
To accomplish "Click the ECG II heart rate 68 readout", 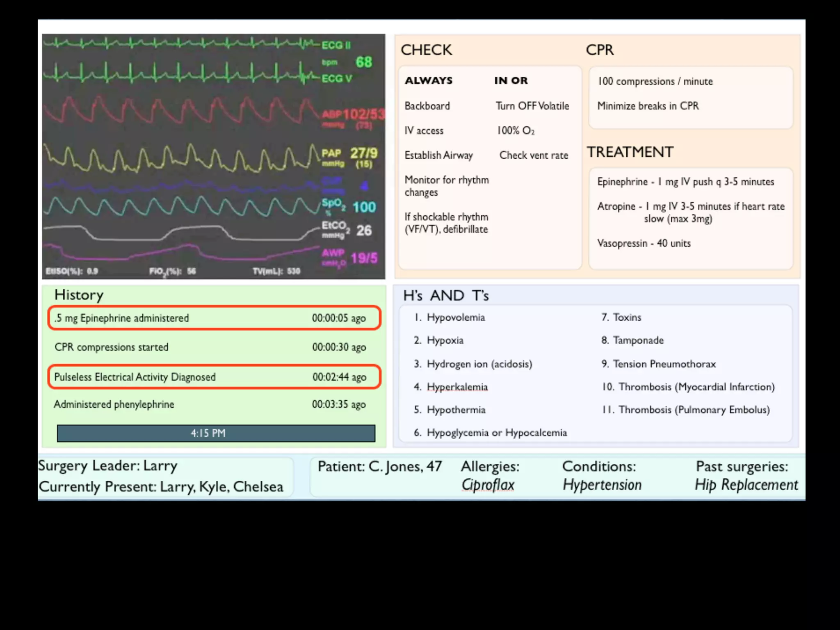I will pos(363,62).
